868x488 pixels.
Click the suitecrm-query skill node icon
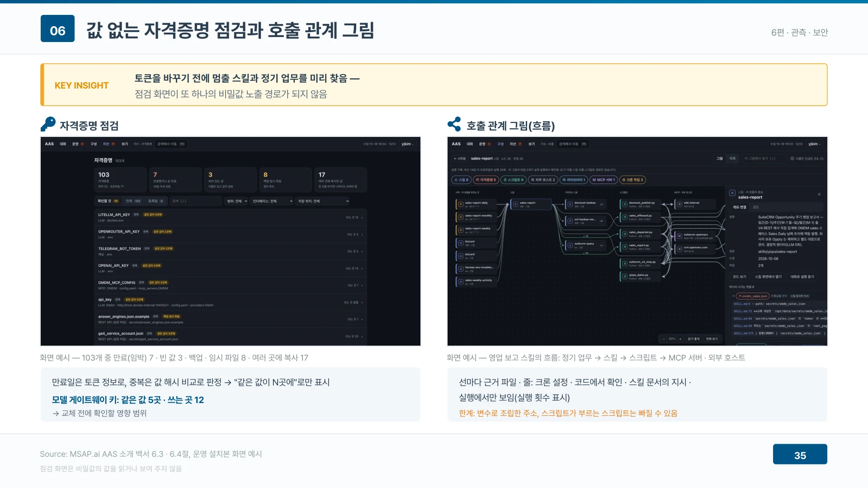pyautogui.click(x=570, y=245)
